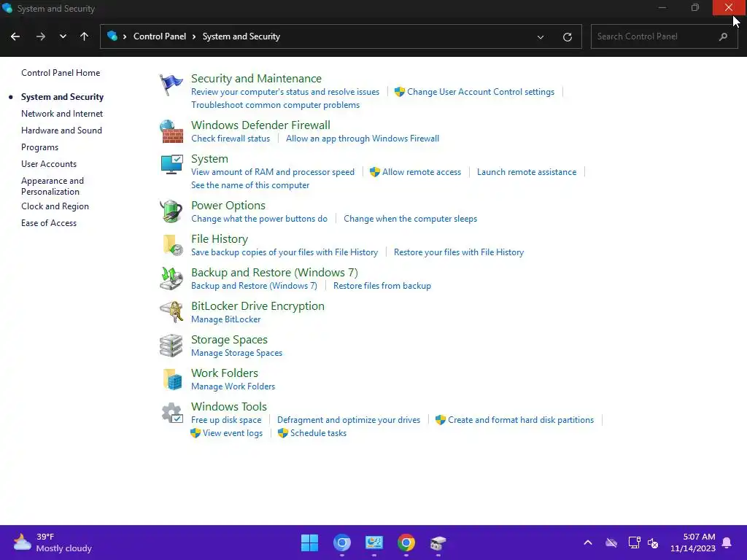Click the Windows Defender Firewall brick wall icon
747x560 pixels.
pyautogui.click(x=171, y=131)
